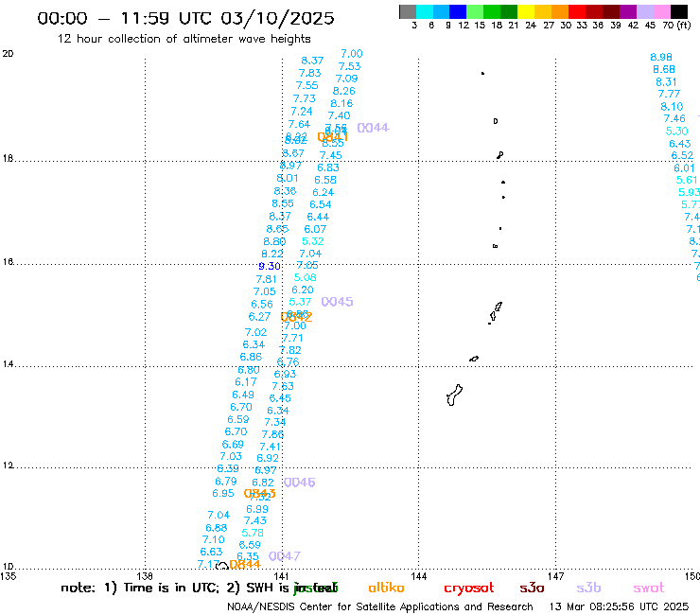700x615 pixels.
Task: Click the 7.53 wave height value
Action: click(350, 66)
